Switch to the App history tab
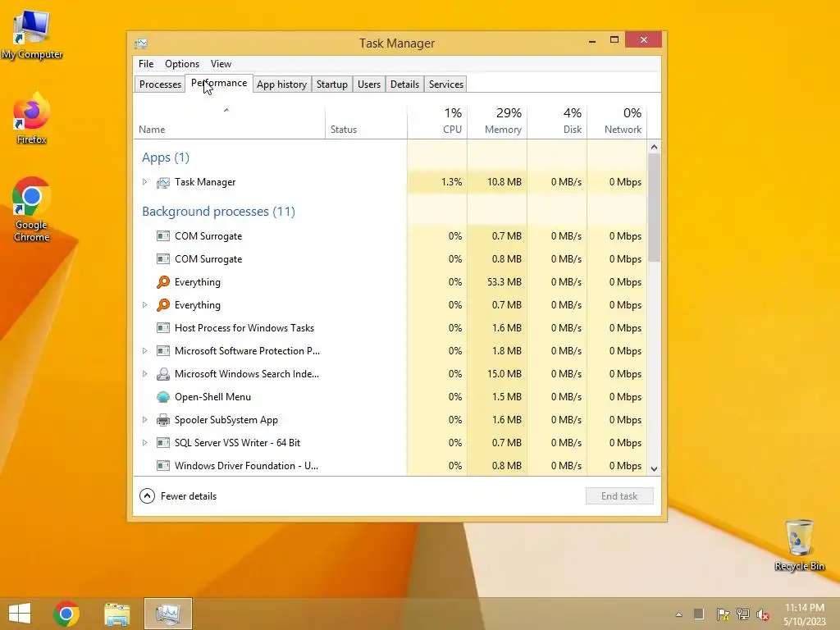Screen dimensions: 840x630 [282, 84]
